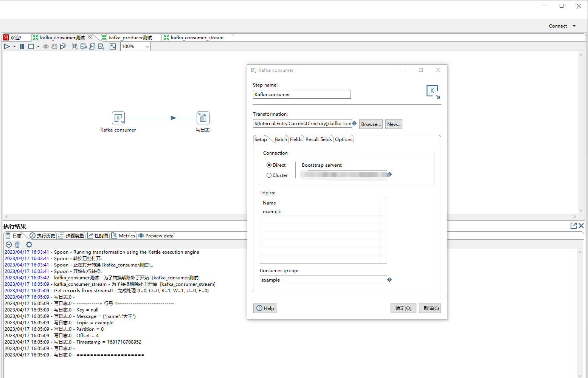The width and height of the screenshot is (588, 378).
Task: Run the transformation with the Play icon
Action: click(x=7, y=46)
